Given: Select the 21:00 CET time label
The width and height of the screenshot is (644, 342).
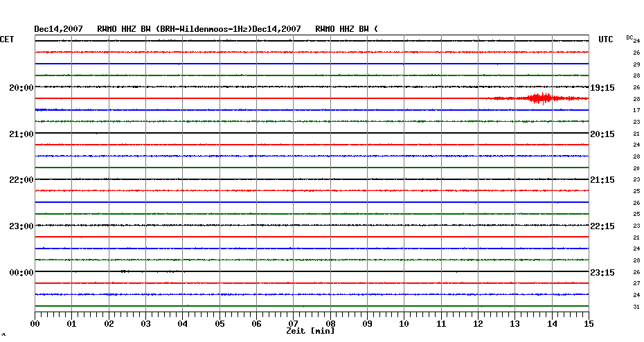Looking at the screenshot, I should pos(21,134).
